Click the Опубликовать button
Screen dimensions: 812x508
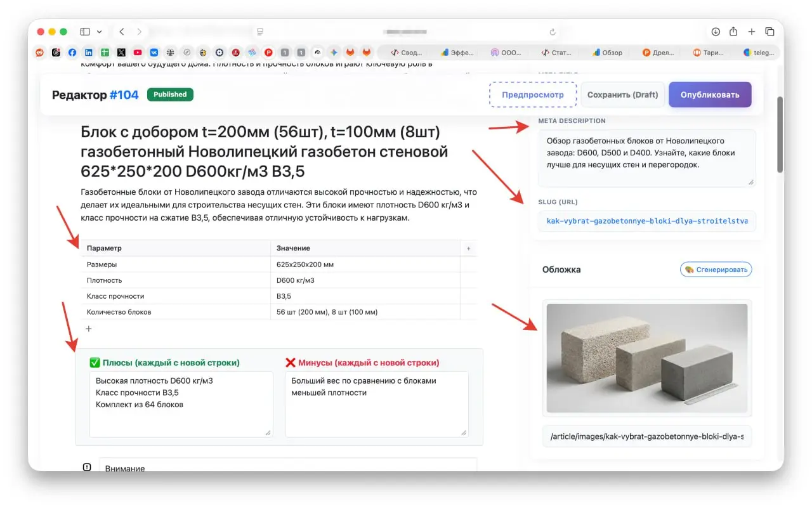coord(710,94)
